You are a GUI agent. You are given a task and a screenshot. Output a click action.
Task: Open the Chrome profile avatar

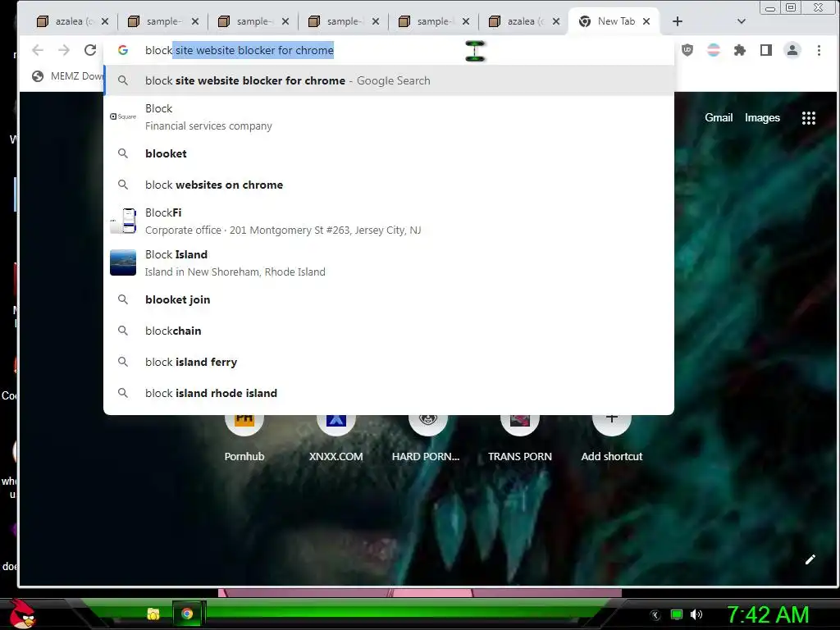[x=792, y=50]
